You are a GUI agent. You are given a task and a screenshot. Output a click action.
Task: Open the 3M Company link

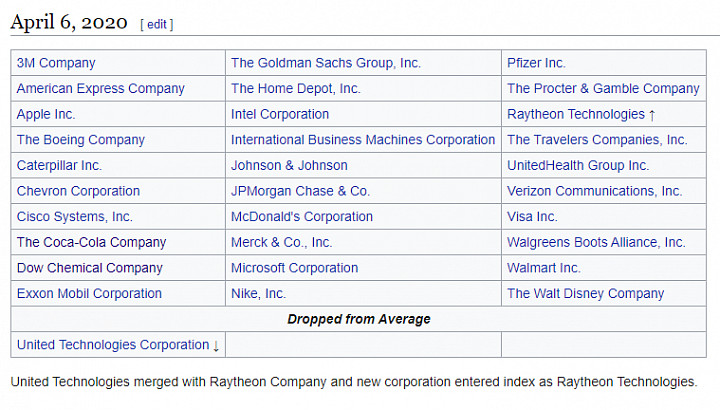56,63
